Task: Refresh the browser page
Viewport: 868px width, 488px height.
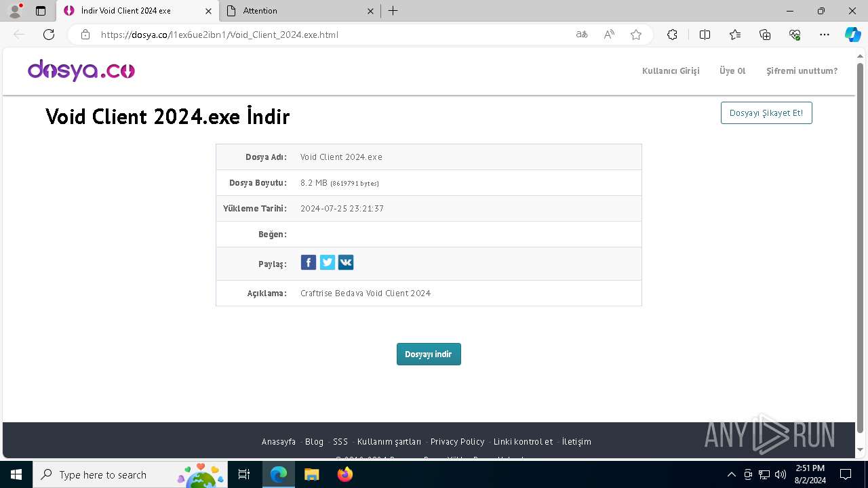Action: pyautogui.click(x=49, y=35)
